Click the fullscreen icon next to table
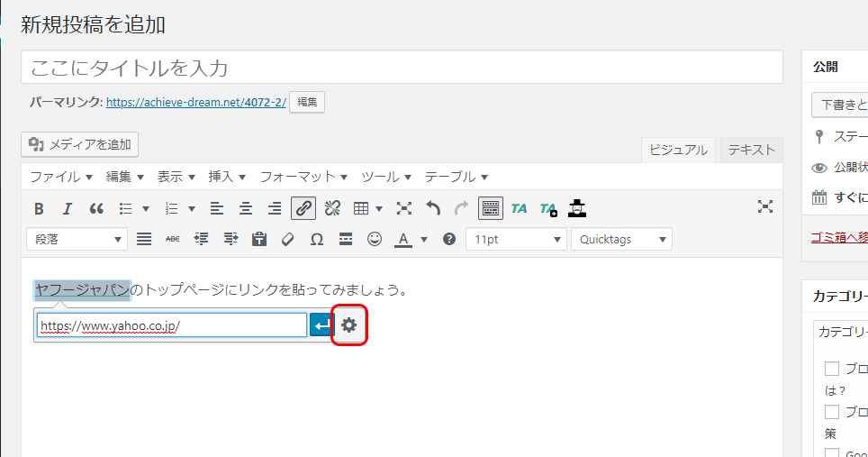Image resolution: width=868 pixels, height=457 pixels. [x=404, y=209]
